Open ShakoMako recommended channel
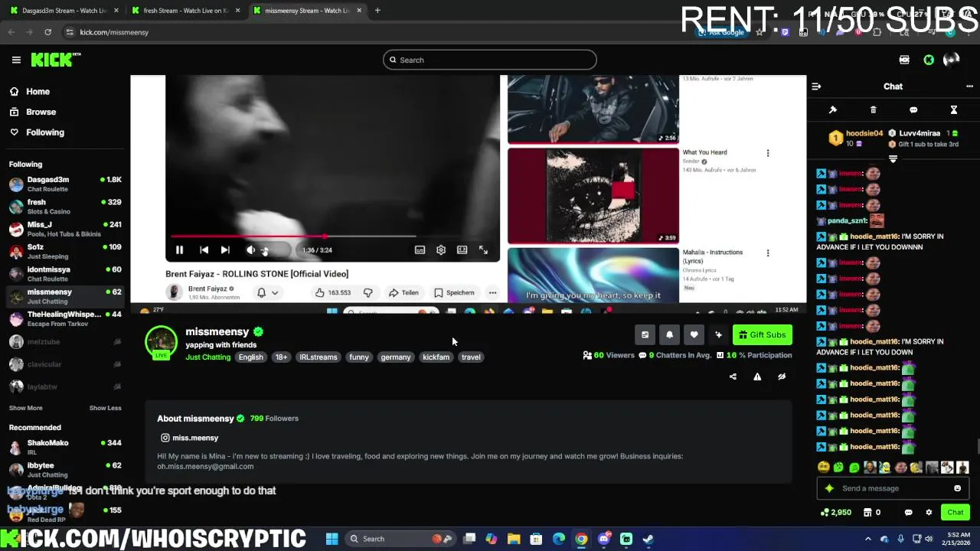This screenshot has width=980, height=551. pyautogui.click(x=65, y=448)
